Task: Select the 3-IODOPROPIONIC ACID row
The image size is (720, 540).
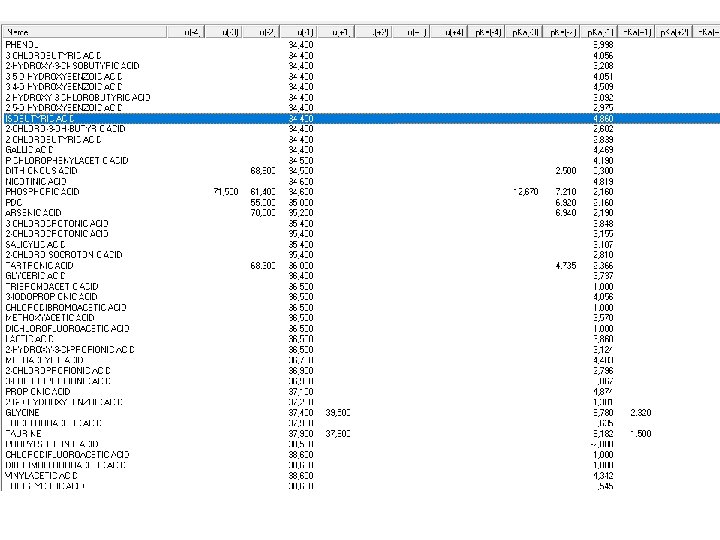Action: coord(362,297)
